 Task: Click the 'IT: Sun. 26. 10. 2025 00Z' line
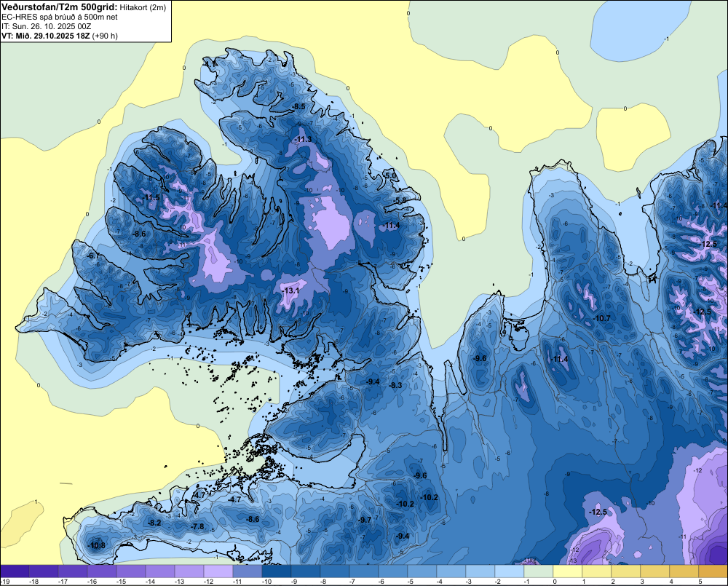click(46, 26)
